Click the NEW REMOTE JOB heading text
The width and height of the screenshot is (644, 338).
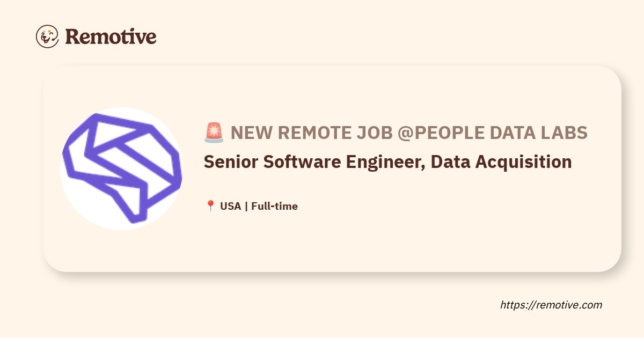point(312,133)
